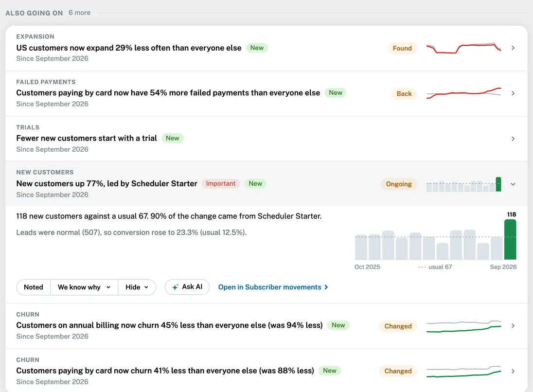Click the failed payments sparkline chart
533x392 pixels.
463,93
